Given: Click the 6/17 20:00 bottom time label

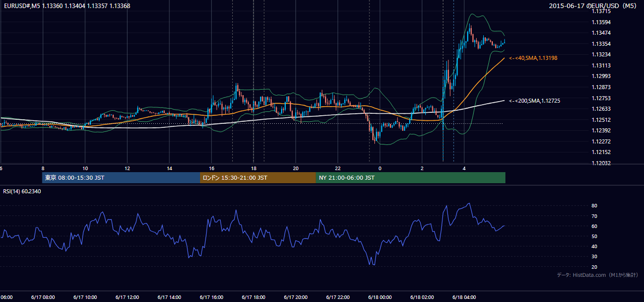Looking at the screenshot, I should [x=295, y=297].
